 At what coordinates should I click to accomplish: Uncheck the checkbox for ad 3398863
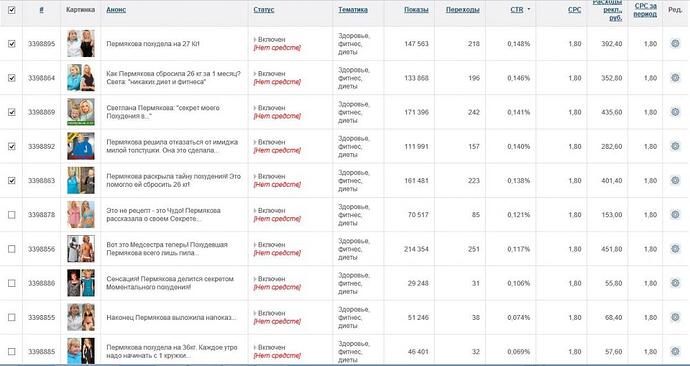[11, 180]
